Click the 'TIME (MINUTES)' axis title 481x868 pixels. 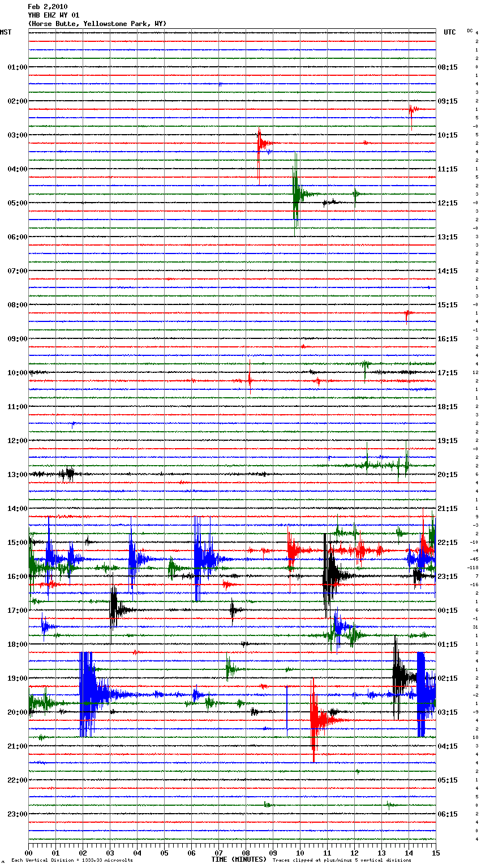pos(239,860)
